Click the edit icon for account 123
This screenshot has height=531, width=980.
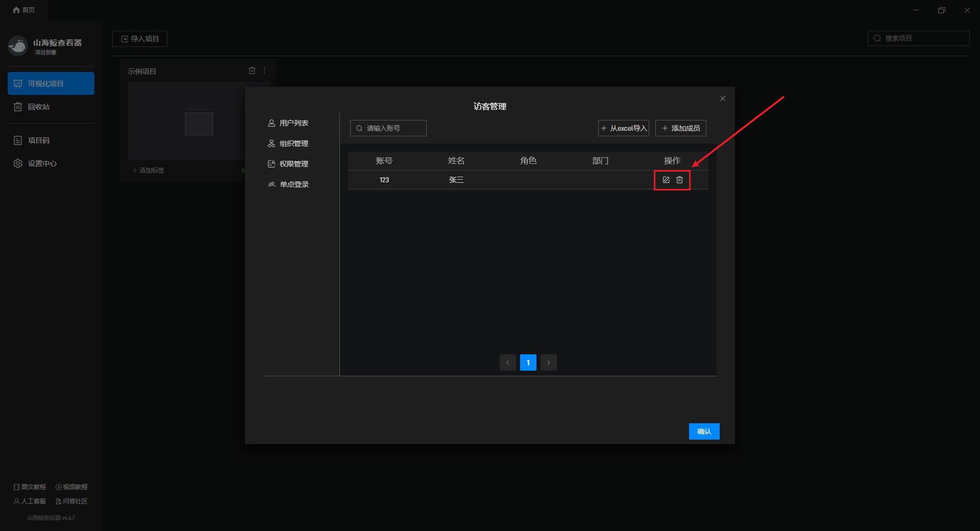[666, 180]
